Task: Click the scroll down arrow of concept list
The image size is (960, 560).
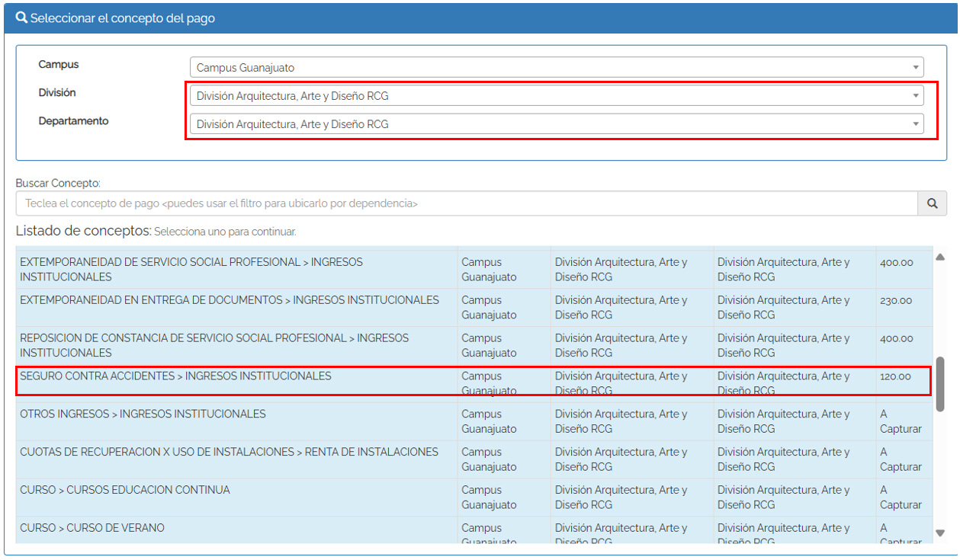Action: click(x=940, y=533)
